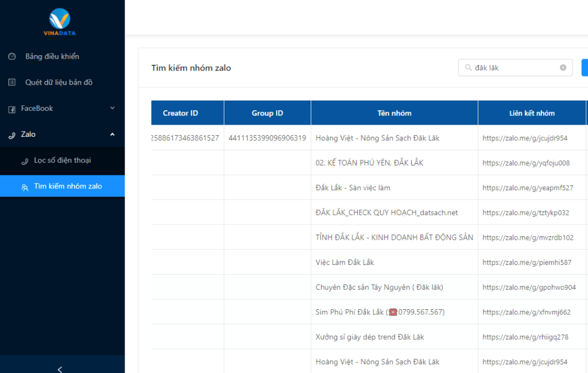The height and width of the screenshot is (373, 588).
Task: Clear the search field with the x icon
Action: 563,68
